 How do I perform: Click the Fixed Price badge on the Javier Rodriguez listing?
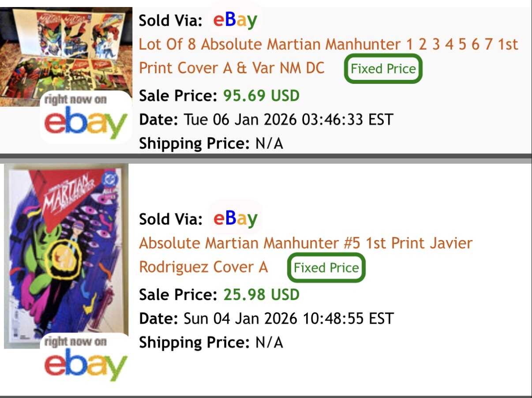pos(326,267)
